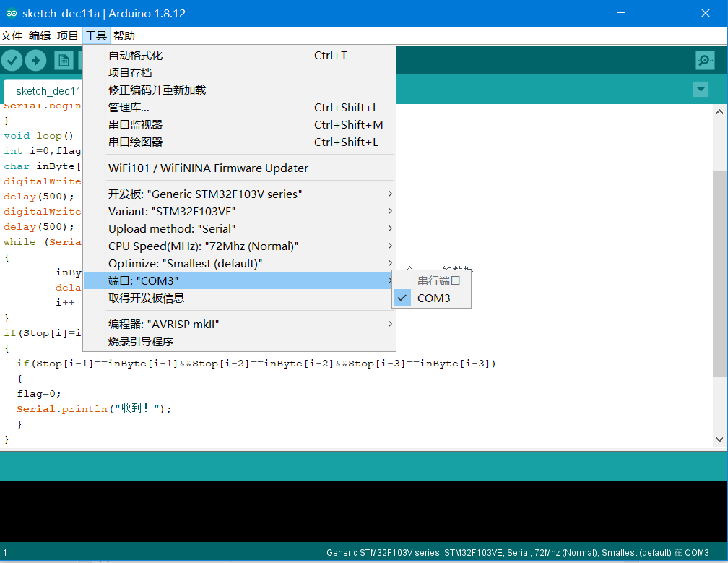Click the flag=0; code line
The width and height of the screenshot is (728, 563).
[x=39, y=393]
